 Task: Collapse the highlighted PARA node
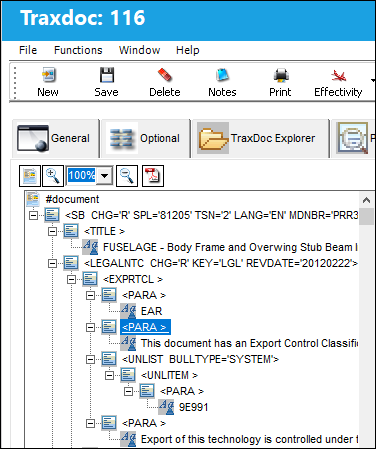coord(90,328)
